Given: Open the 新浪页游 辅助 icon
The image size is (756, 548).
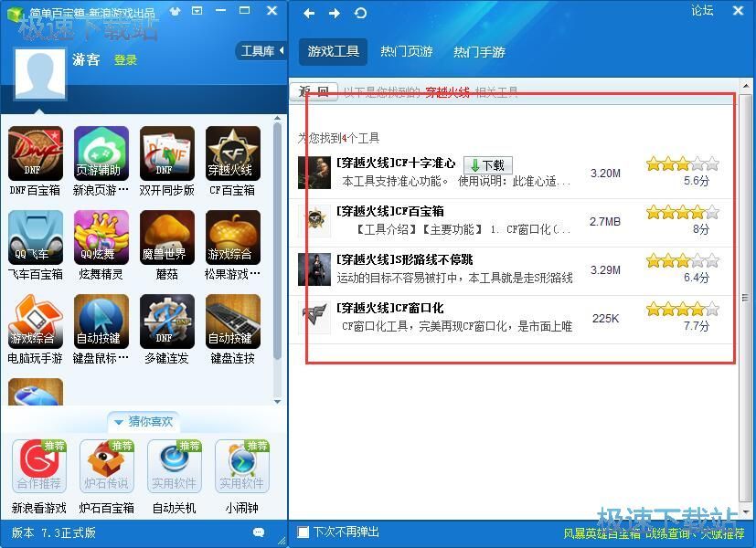Looking at the screenshot, I should tap(101, 153).
